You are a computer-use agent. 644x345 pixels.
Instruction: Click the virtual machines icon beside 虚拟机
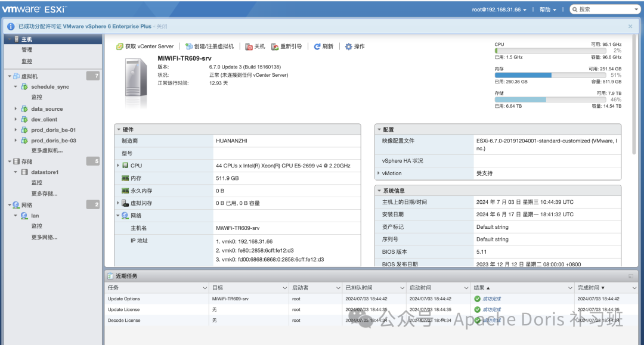coord(17,76)
